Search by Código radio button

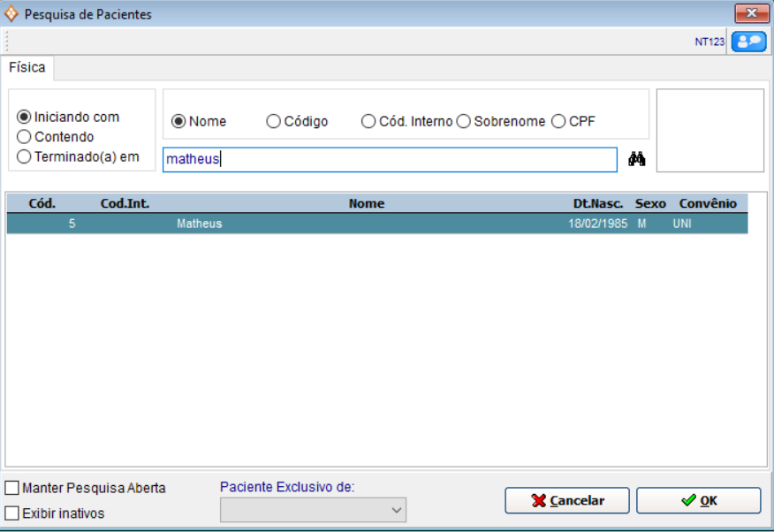274,122
